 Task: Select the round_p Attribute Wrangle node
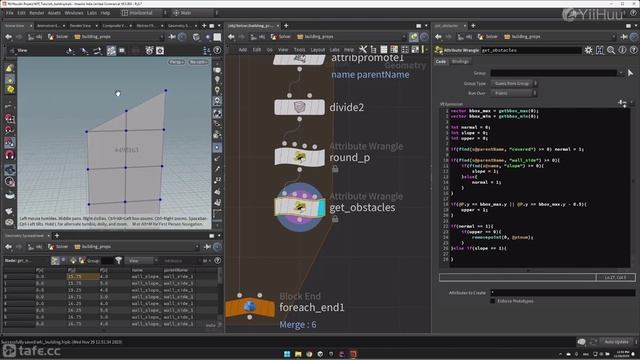[x=299, y=157]
